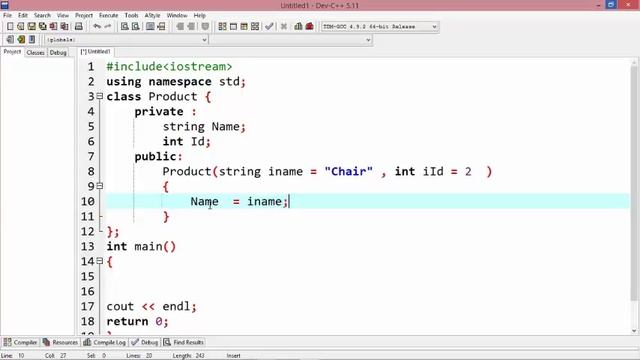This screenshot has width=640, height=360.
Task: Collapse the main function fold at line 14
Action: coord(100,261)
